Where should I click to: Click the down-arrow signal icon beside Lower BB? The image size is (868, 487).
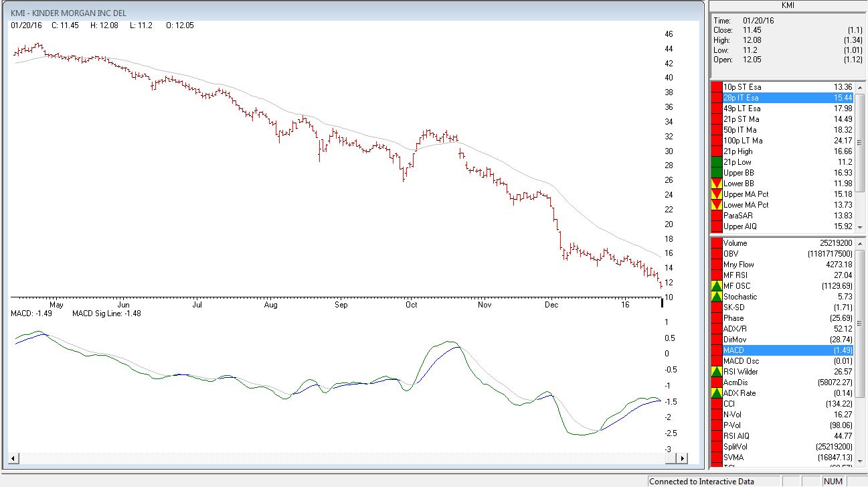click(717, 184)
